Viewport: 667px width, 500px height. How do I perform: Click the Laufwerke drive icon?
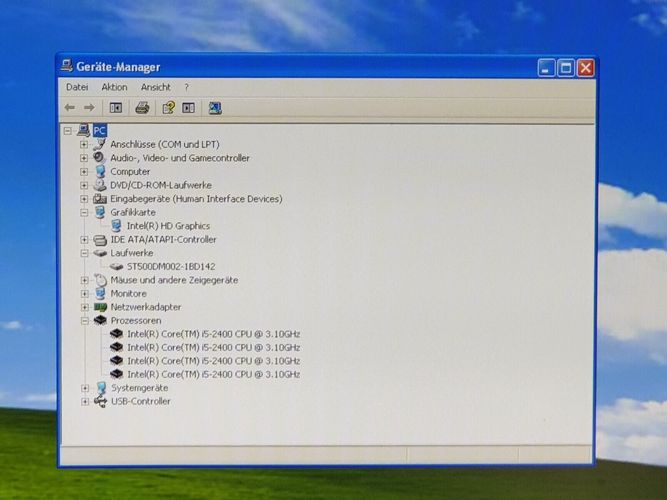click(x=100, y=253)
